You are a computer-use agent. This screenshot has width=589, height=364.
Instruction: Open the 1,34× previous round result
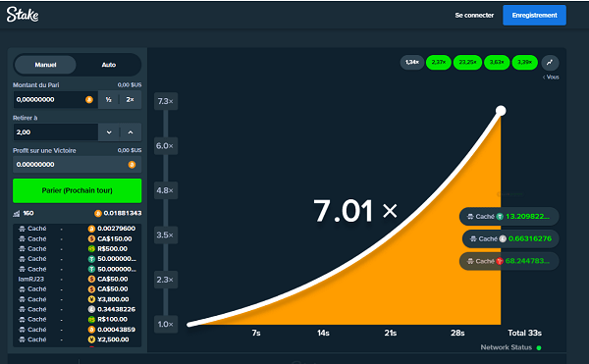pos(412,62)
